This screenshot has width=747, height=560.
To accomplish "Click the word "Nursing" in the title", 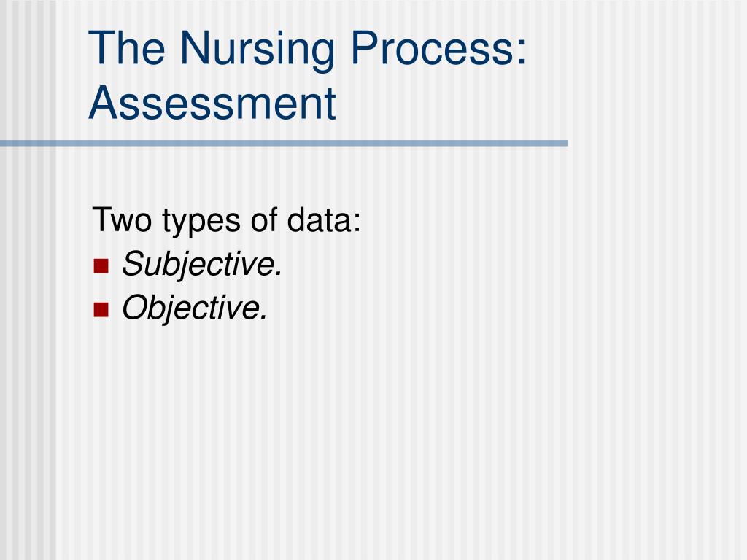I will [x=258, y=51].
